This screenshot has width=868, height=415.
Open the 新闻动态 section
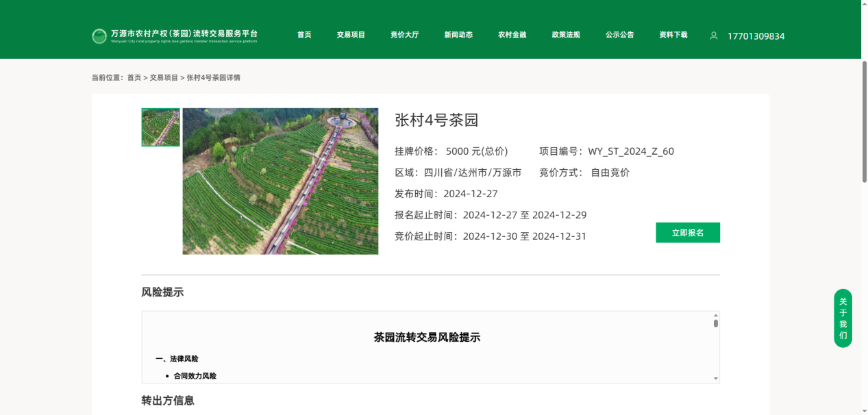(458, 35)
